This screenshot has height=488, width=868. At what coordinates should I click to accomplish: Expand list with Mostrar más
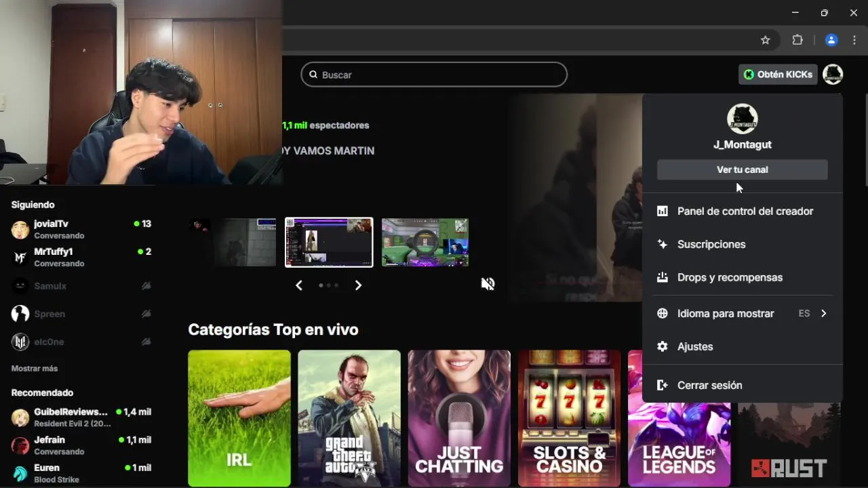[x=35, y=369]
